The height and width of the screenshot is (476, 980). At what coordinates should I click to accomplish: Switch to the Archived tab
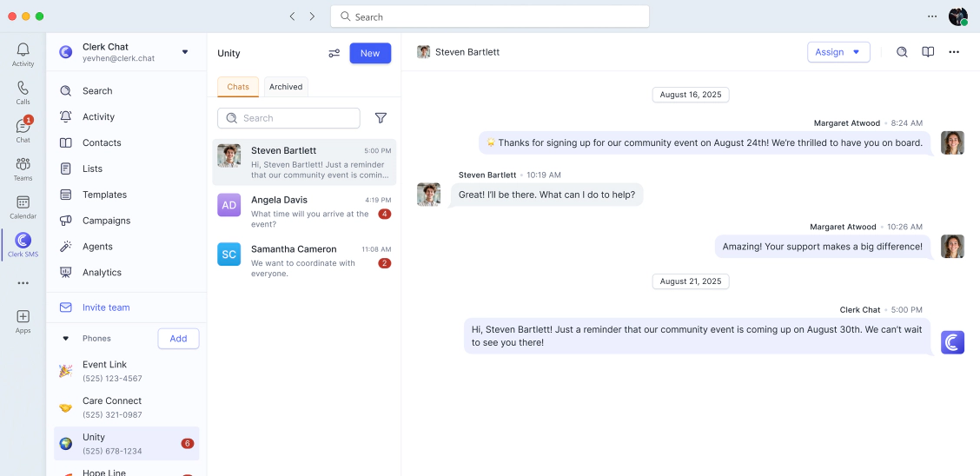pos(286,87)
